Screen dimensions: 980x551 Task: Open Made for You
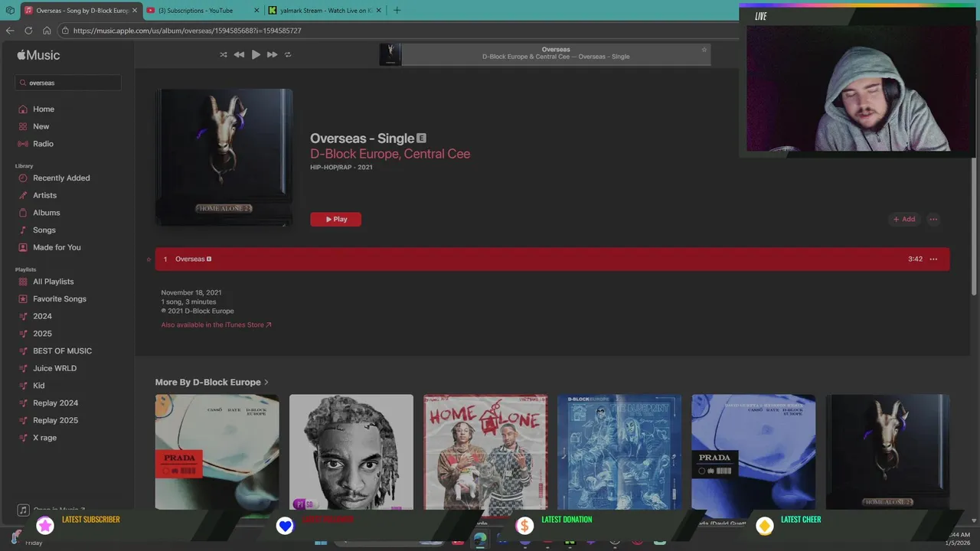57,247
